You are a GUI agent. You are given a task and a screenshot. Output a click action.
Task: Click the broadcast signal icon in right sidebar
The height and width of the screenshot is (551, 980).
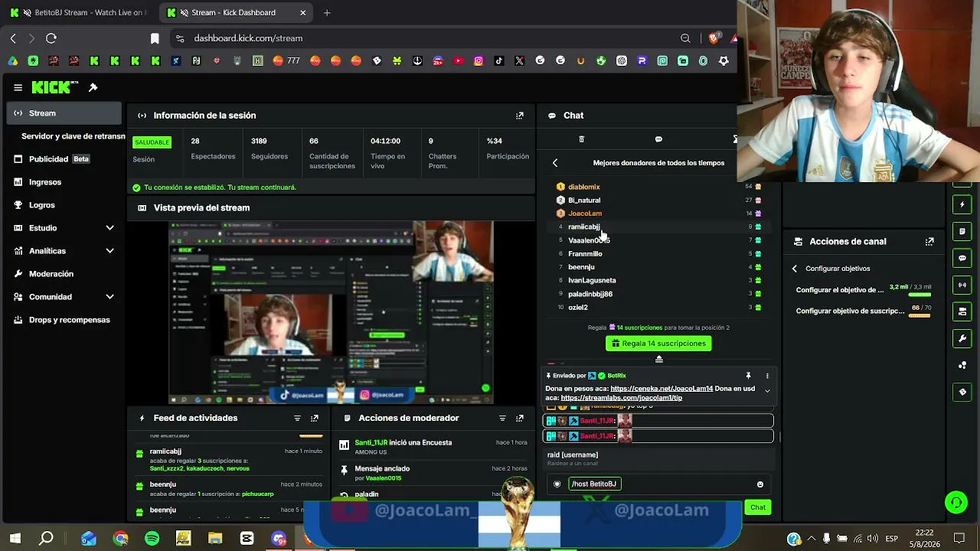962,285
